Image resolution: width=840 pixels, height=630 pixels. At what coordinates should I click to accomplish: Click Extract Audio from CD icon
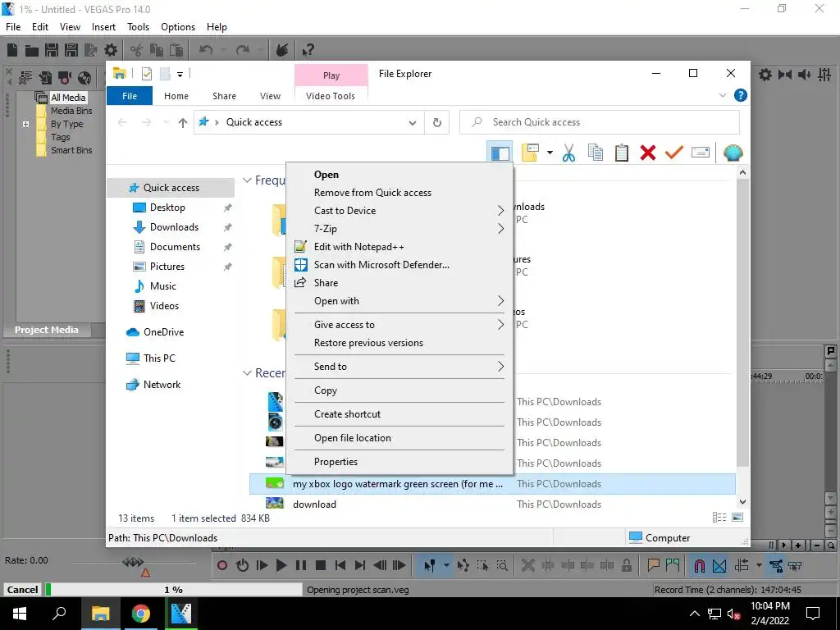coord(84,78)
